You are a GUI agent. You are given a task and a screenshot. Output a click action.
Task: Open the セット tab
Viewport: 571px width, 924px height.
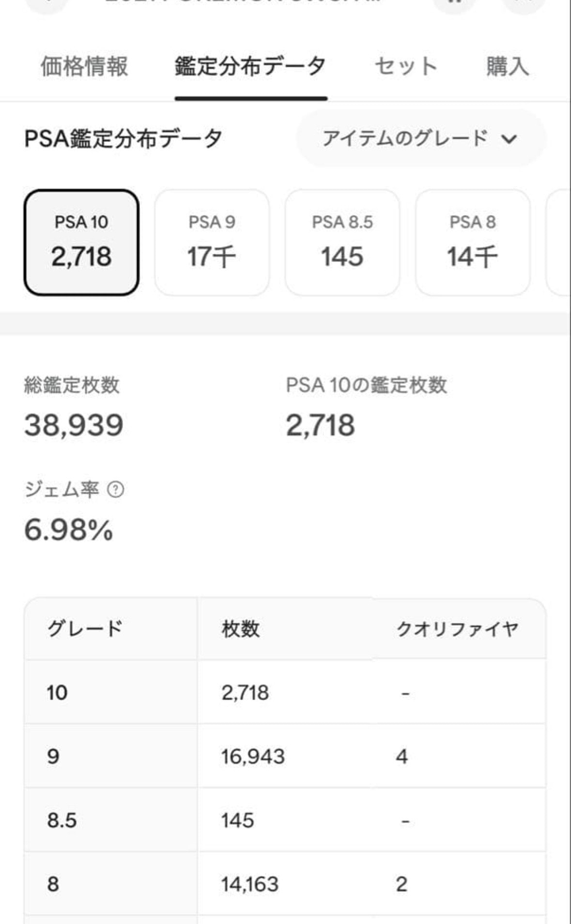point(406,66)
